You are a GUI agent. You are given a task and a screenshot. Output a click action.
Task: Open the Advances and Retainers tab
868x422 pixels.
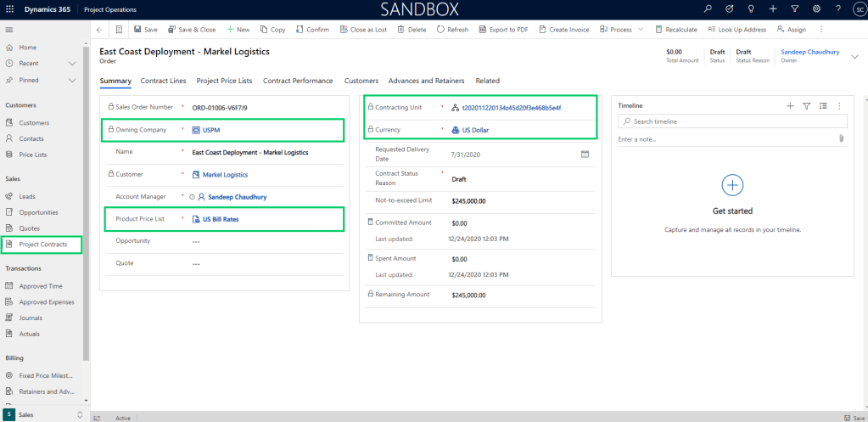click(x=426, y=81)
